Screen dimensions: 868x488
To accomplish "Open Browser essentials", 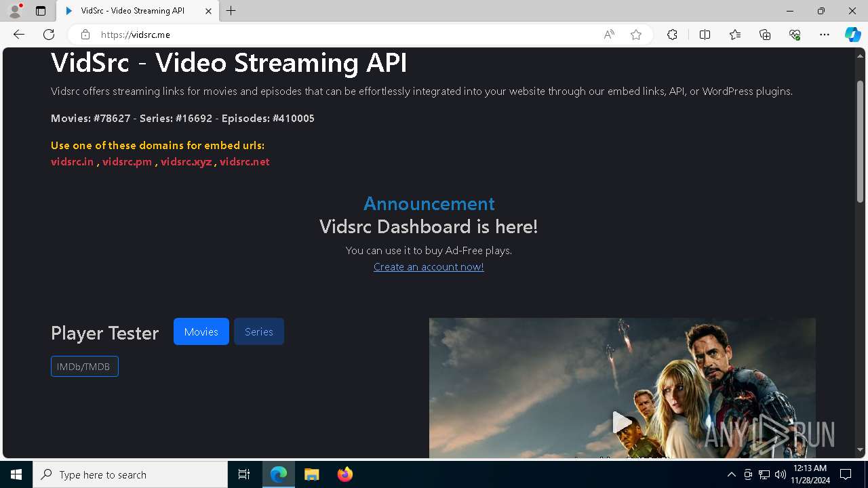I will (x=795, y=35).
